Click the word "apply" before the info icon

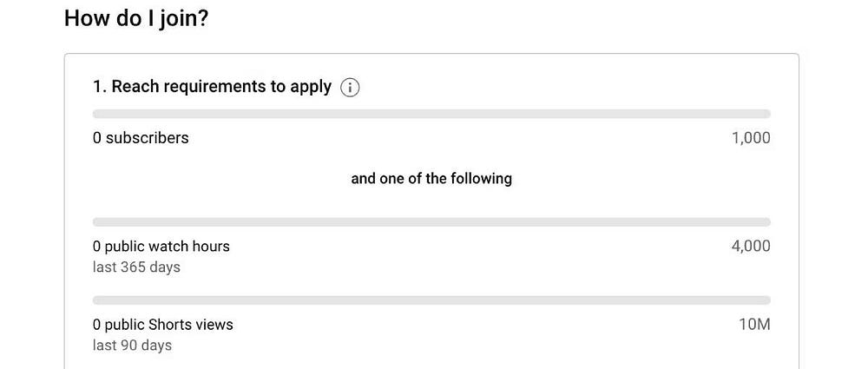(x=312, y=88)
